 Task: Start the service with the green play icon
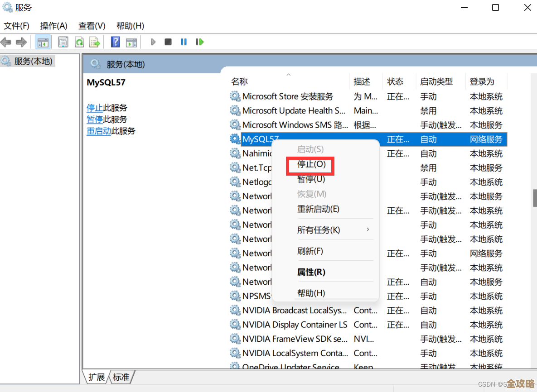pos(153,42)
